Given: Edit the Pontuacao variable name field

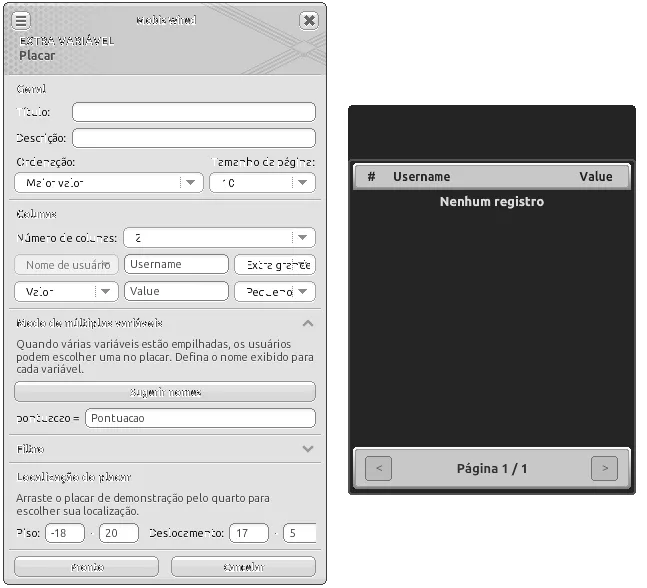Looking at the screenshot, I should [x=201, y=418].
